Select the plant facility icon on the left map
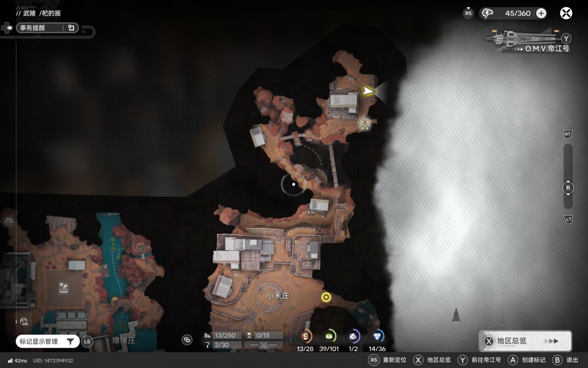The image size is (588, 368). (x=63, y=288)
